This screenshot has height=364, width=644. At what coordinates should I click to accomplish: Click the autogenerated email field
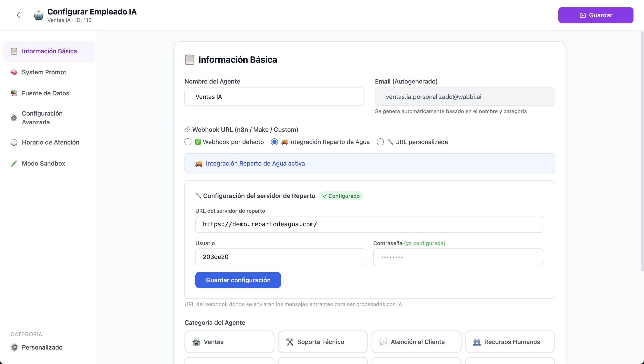pos(465,97)
